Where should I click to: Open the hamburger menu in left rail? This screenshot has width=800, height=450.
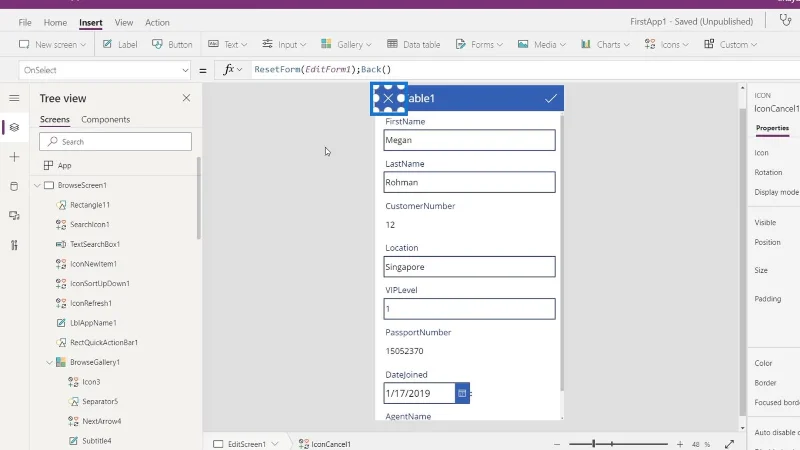(x=14, y=98)
